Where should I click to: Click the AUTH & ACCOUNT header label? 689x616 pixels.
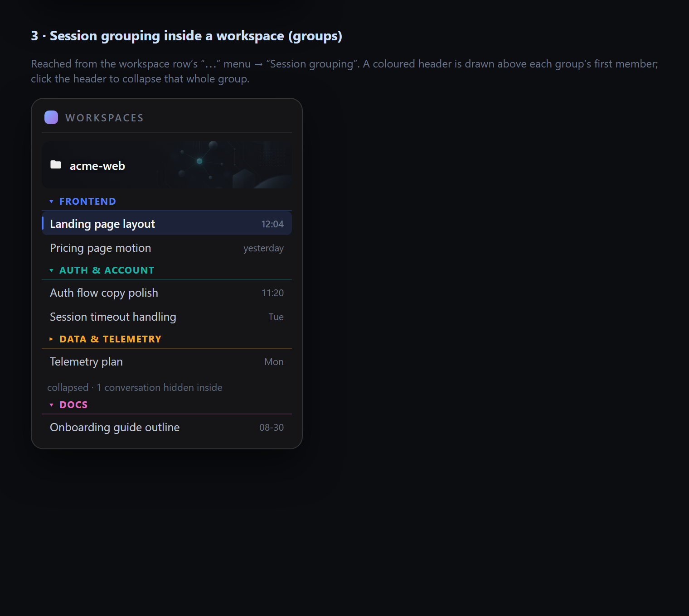pyautogui.click(x=107, y=270)
